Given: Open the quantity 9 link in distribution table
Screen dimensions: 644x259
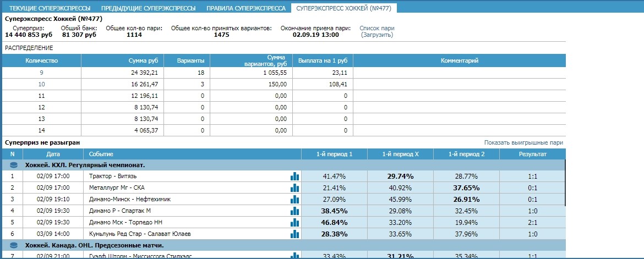Looking at the screenshot, I should click(x=41, y=73).
